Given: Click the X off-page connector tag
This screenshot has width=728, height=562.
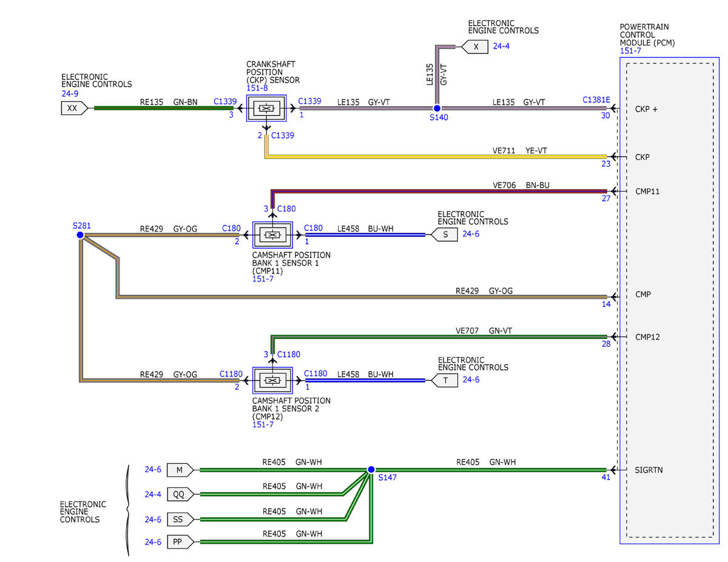Looking at the screenshot, I should coord(475,45).
